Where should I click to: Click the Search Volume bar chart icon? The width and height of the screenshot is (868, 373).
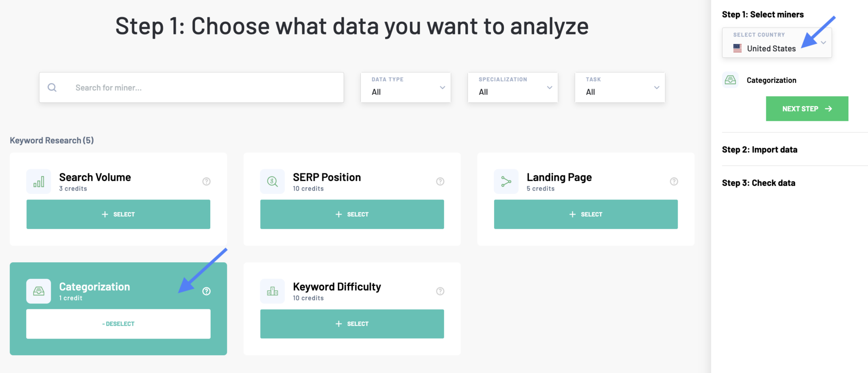click(x=39, y=181)
